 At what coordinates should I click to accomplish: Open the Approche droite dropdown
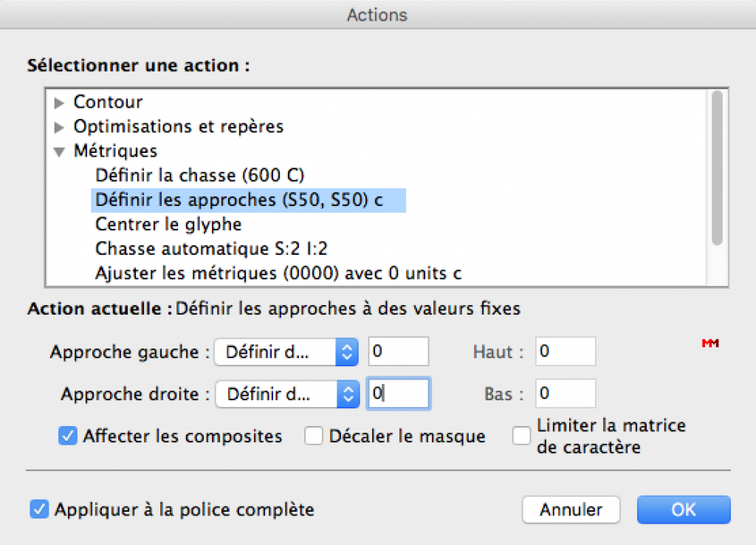point(286,394)
